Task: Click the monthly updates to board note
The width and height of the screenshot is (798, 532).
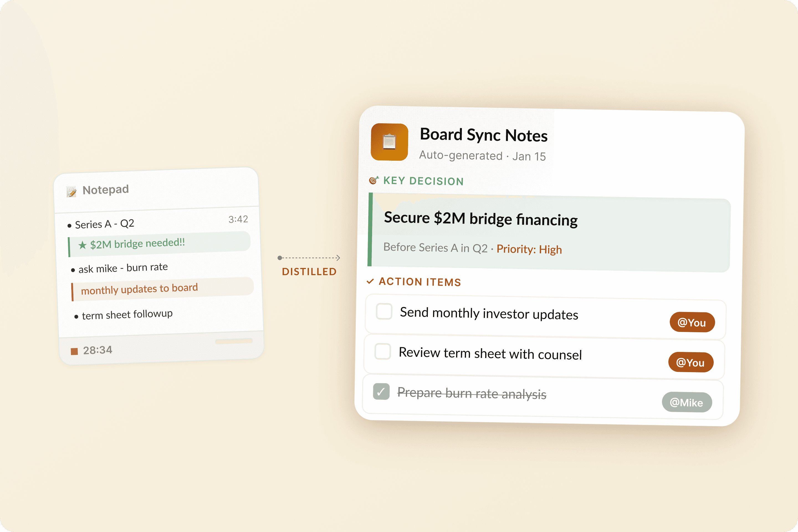Action: [139, 289]
